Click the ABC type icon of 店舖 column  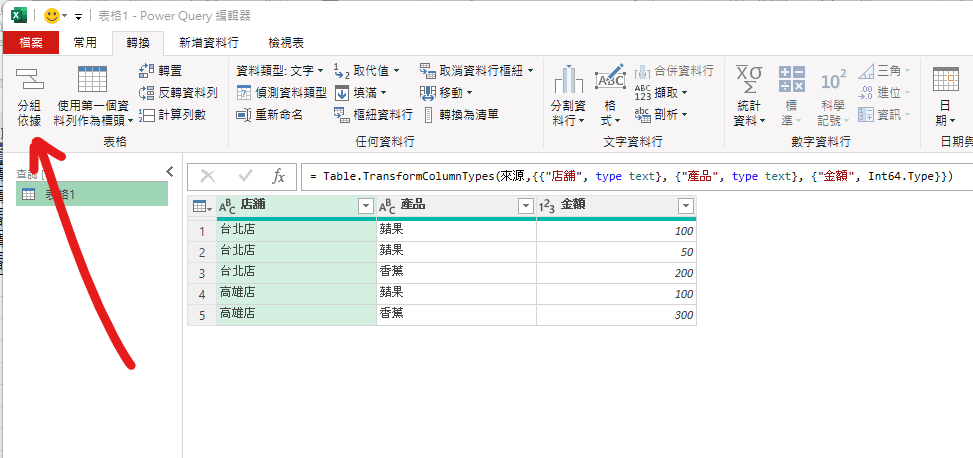coord(228,206)
